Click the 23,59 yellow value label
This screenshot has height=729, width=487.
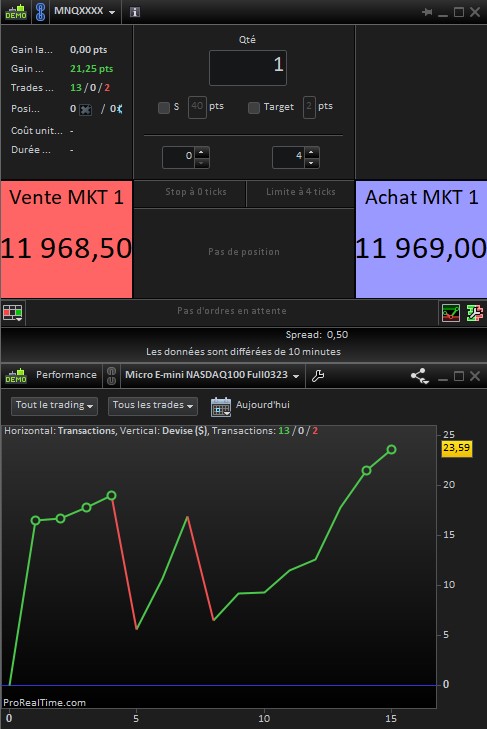click(456, 448)
